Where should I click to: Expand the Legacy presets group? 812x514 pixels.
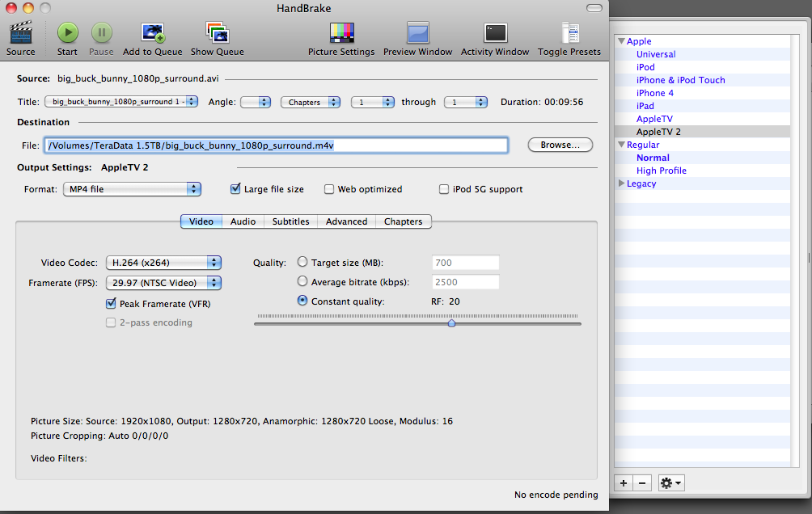point(621,183)
